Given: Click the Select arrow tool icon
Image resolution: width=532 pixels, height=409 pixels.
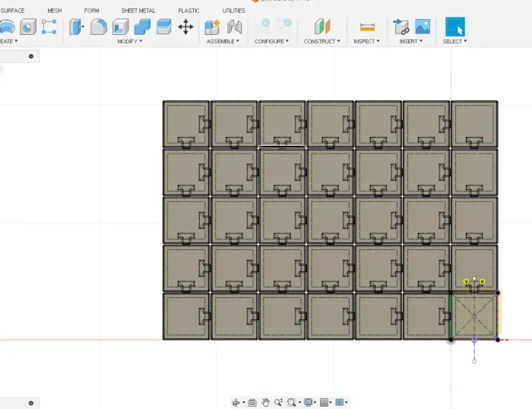Looking at the screenshot, I should 454,27.
